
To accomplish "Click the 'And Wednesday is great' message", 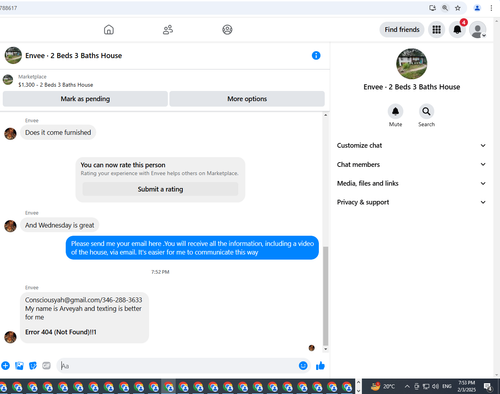I will pos(60,225).
